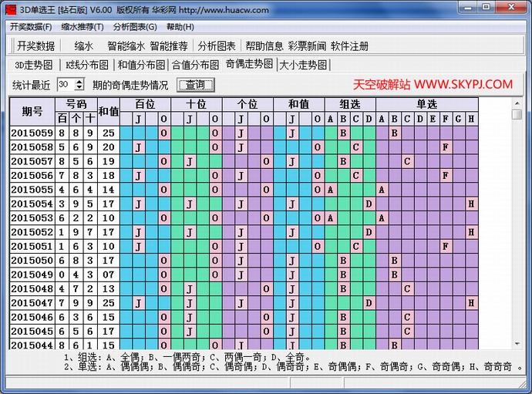Click the 开奖数据 toolbar button
The image size is (532, 394).
(36, 46)
